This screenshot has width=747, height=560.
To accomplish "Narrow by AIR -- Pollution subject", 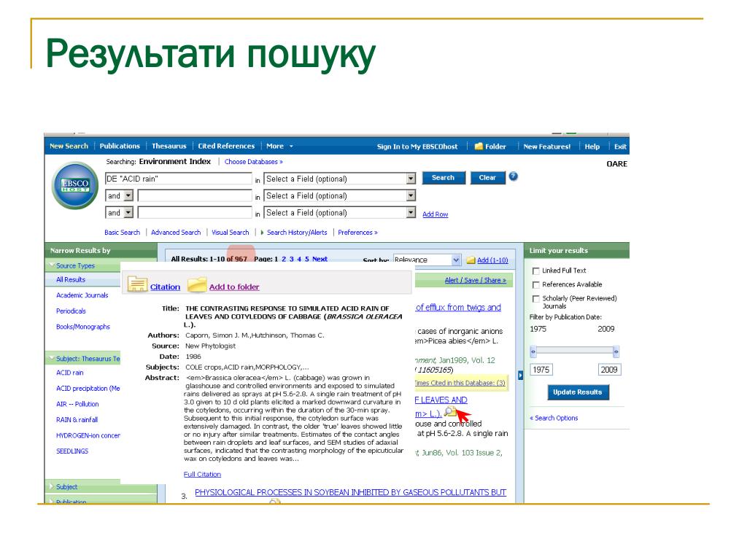I will [x=77, y=404].
